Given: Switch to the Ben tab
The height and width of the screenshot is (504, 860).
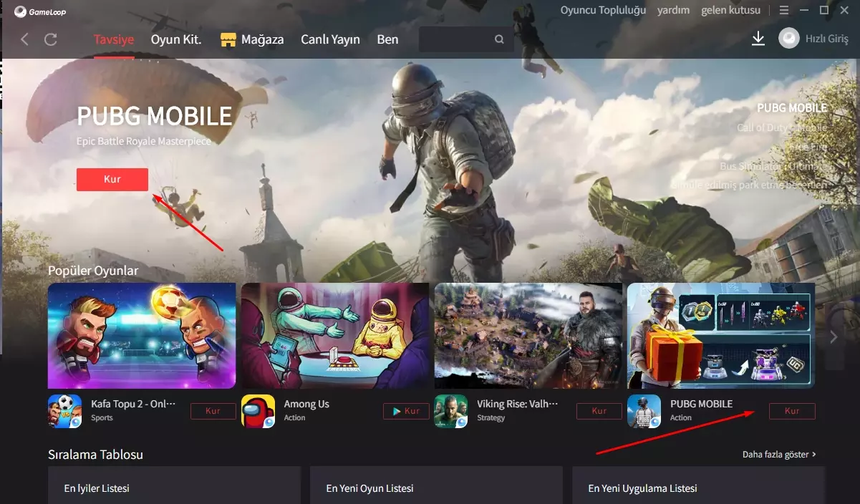Looking at the screenshot, I should tap(387, 39).
